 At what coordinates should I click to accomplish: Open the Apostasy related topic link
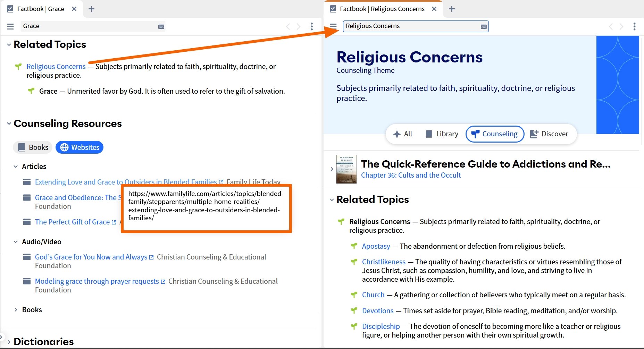click(376, 246)
